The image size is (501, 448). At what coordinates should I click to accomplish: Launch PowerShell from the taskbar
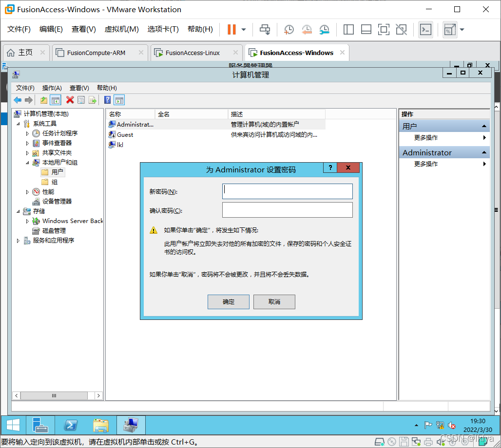point(71,425)
